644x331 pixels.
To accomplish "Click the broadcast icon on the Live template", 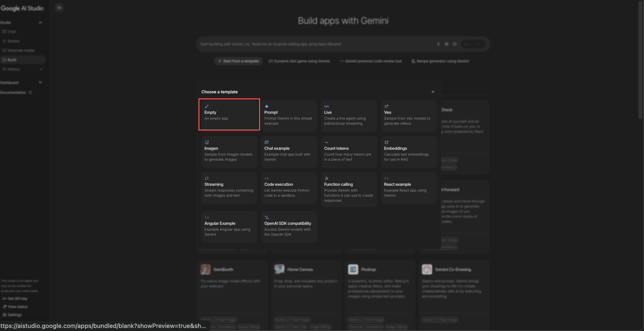I will tap(327, 106).
